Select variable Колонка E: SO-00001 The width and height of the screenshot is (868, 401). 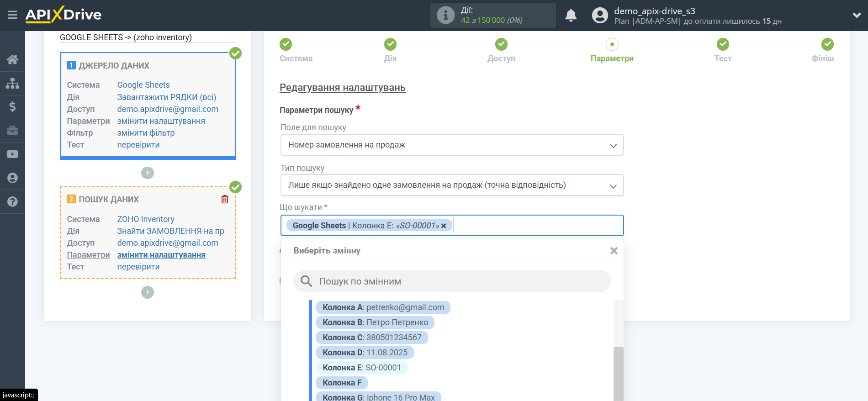click(361, 368)
